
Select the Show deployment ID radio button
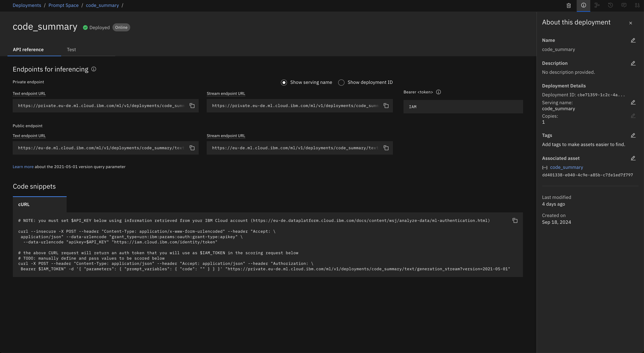pos(341,82)
